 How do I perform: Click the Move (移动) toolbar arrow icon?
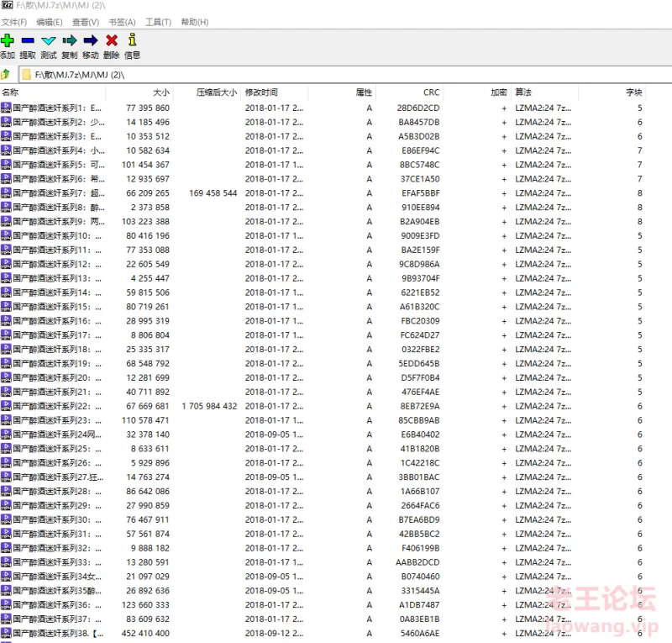(91, 40)
